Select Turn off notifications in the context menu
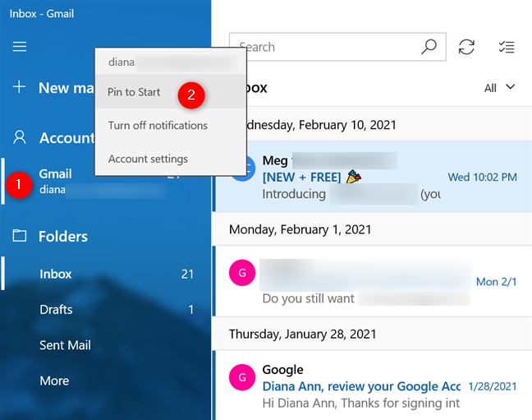Viewport: 532px width, 420px height. click(171, 126)
